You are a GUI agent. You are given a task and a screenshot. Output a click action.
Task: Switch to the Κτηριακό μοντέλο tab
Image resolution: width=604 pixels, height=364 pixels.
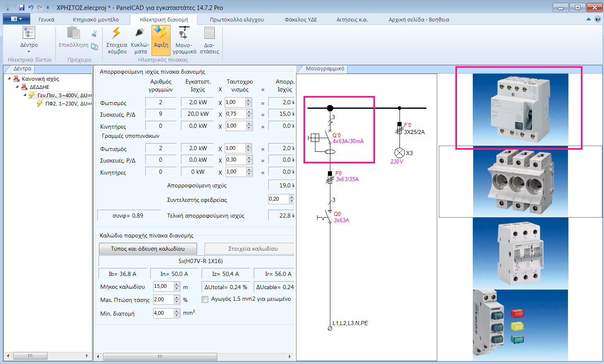96,19
